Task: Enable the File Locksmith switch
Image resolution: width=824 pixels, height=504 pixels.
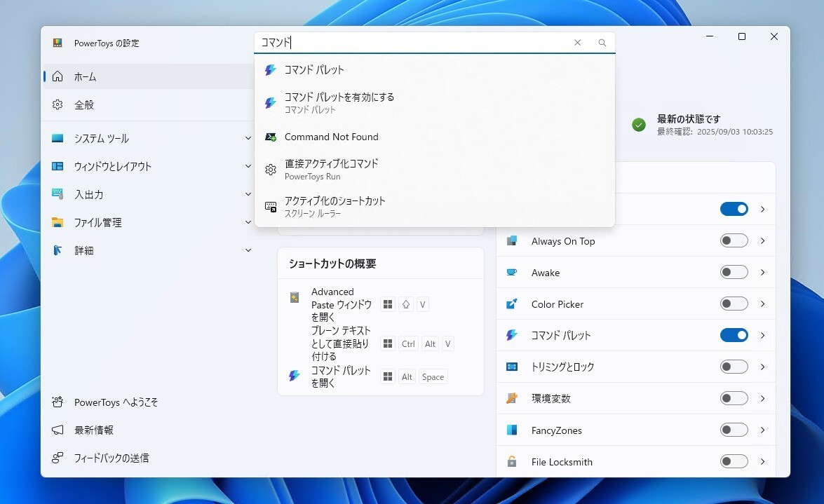Action: click(734, 461)
